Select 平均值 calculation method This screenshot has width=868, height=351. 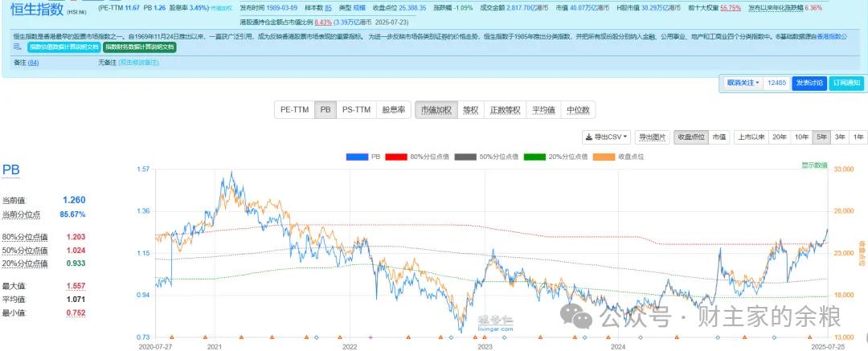(543, 109)
